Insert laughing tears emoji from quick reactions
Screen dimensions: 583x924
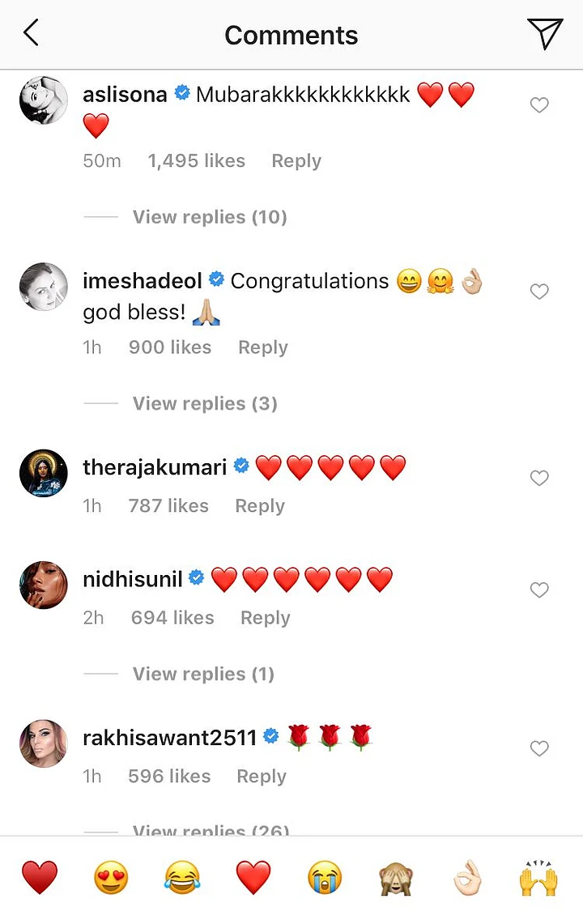click(182, 878)
